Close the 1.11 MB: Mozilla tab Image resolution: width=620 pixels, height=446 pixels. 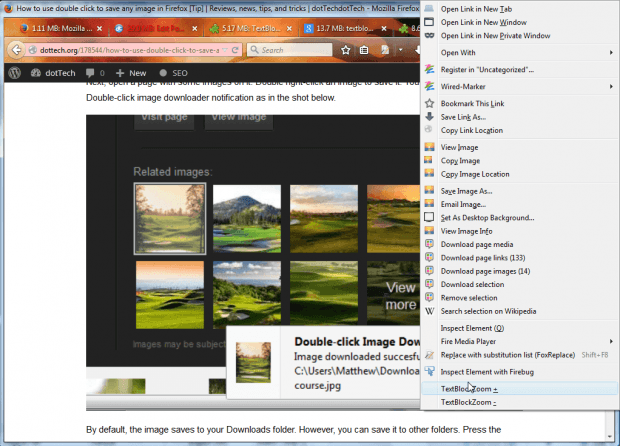[x=99, y=28]
